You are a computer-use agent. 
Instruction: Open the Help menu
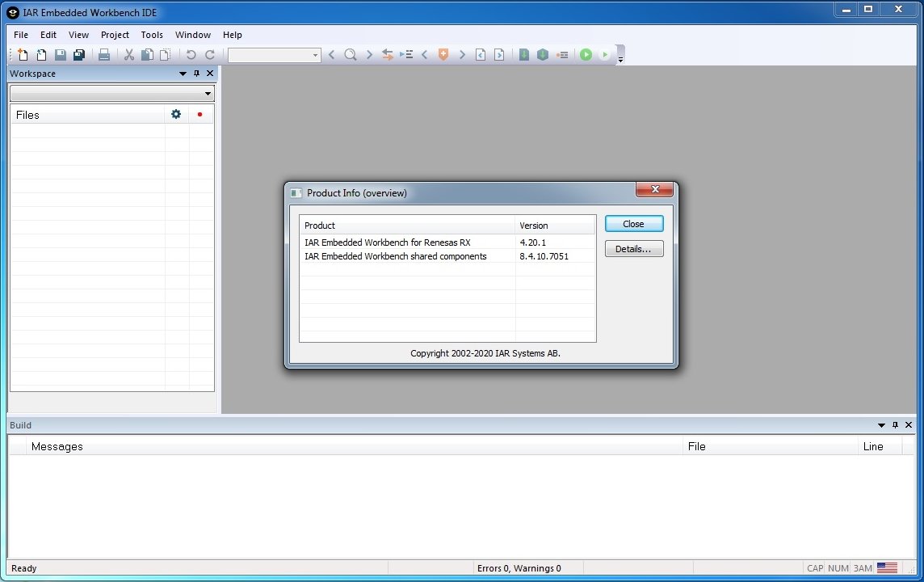(x=232, y=35)
